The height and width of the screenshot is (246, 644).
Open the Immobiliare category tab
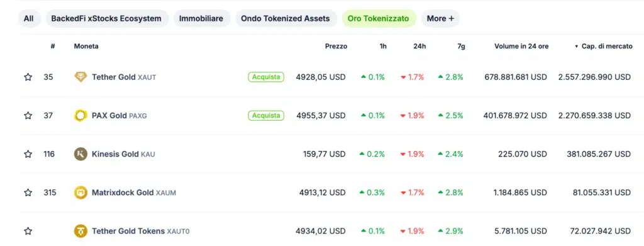click(201, 18)
